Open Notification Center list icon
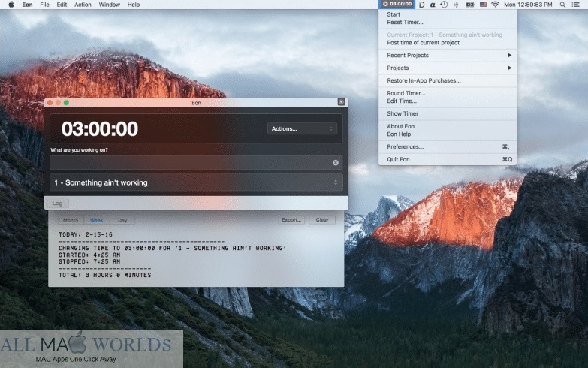The width and height of the screenshot is (588, 368). coord(575,5)
